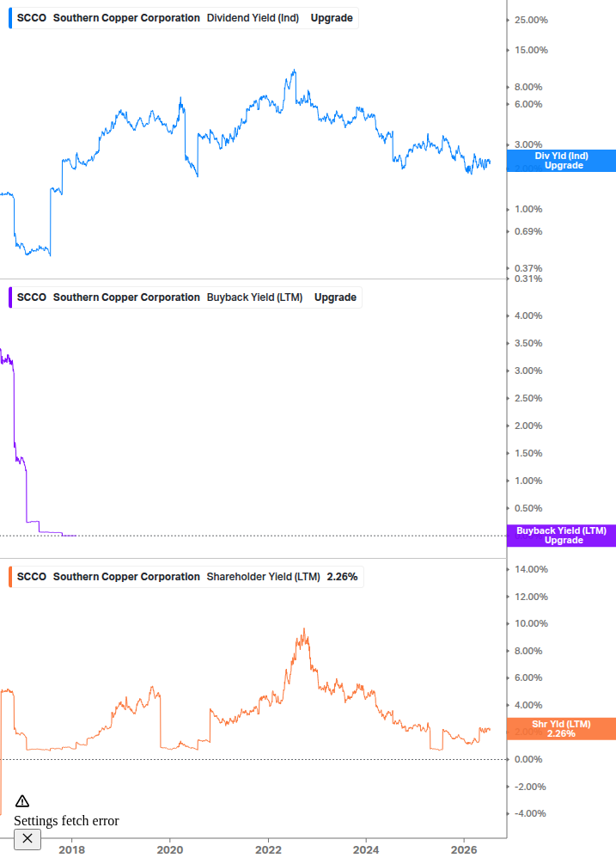Click the 0.50% tick on buyback yield axis
This screenshot has height=864, width=616.
[528, 509]
